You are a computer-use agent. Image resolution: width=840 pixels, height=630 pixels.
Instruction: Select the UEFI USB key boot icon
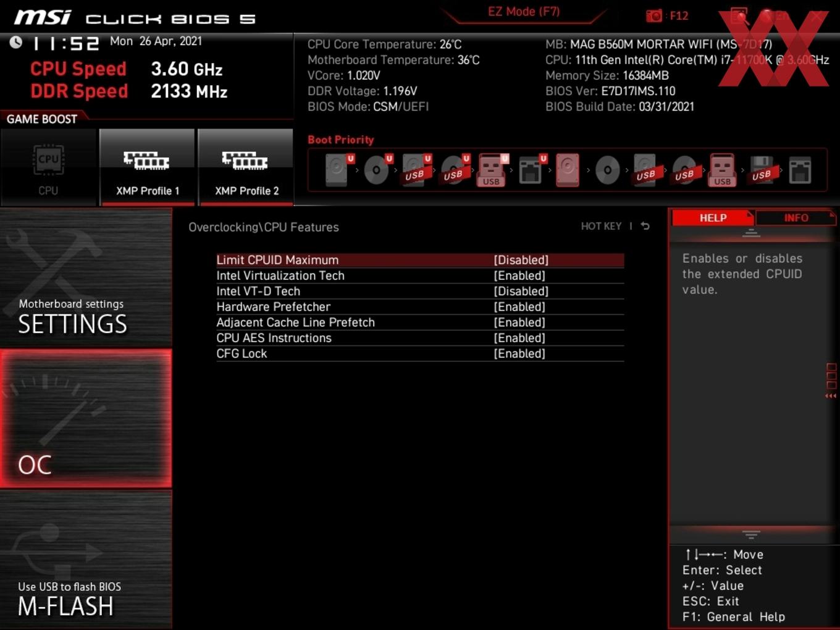(x=492, y=170)
